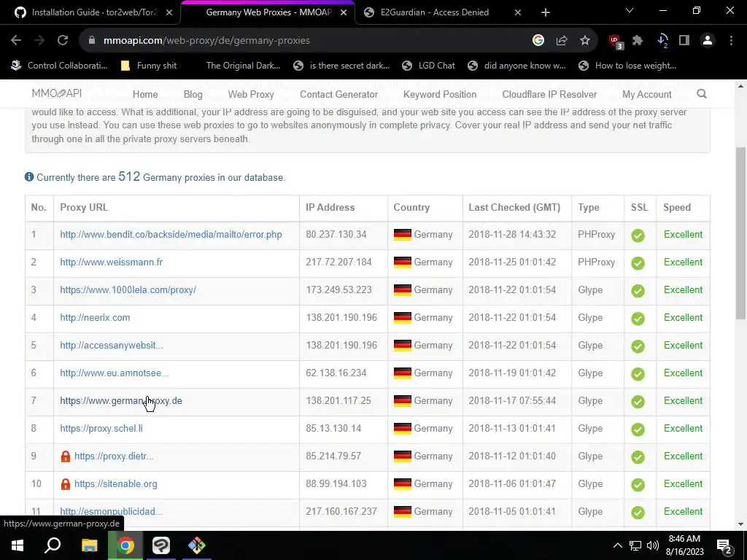Click the red lock on sitenable.org row

tap(66, 484)
